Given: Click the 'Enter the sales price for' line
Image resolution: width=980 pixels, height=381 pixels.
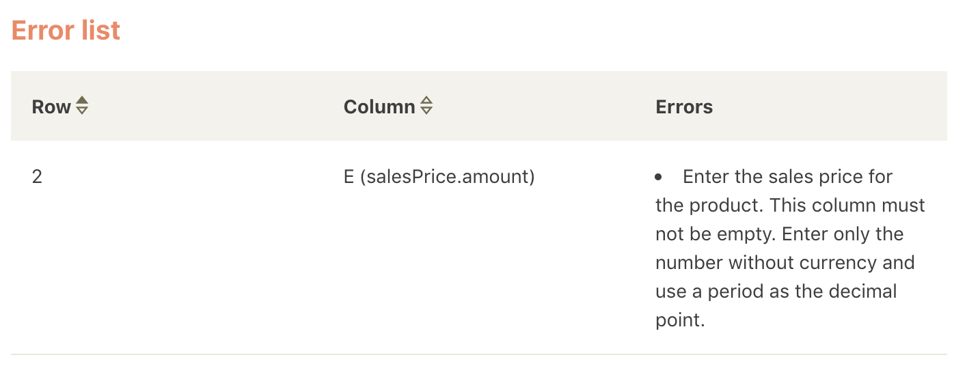Looking at the screenshot, I should pyautogui.click(x=788, y=177).
